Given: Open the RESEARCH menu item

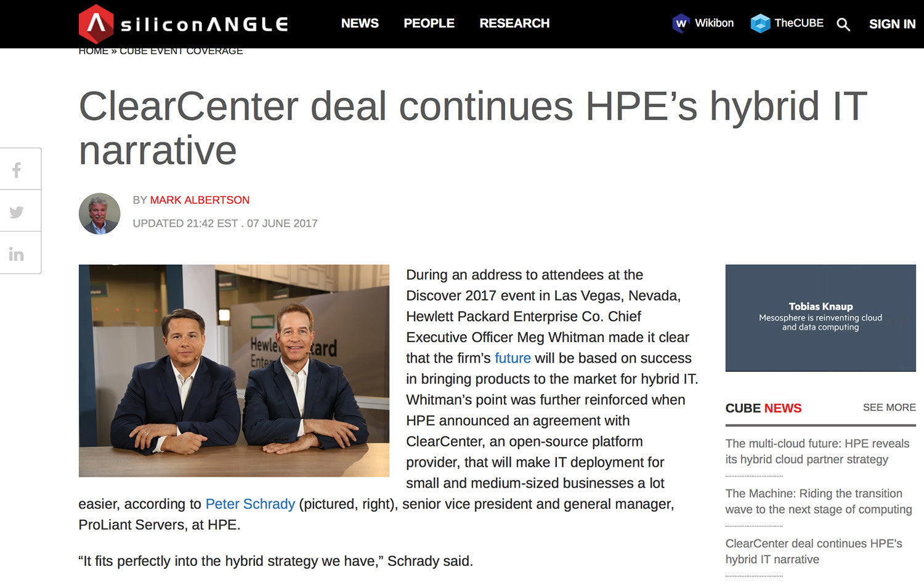Looking at the screenshot, I should click(x=514, y=23).
